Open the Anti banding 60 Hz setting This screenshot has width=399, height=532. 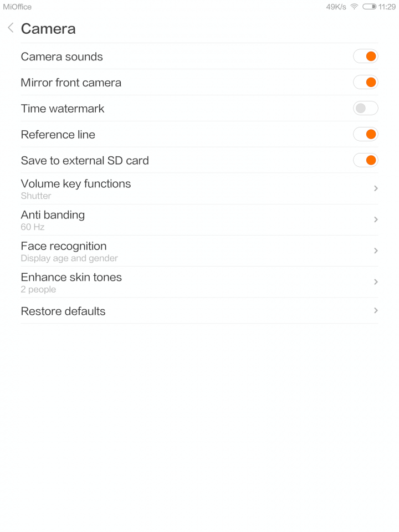(x=199, y=220)
